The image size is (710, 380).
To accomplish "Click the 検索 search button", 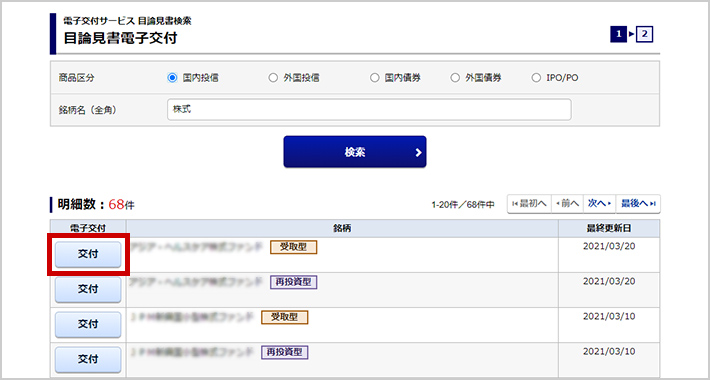I will pos(355,152).
